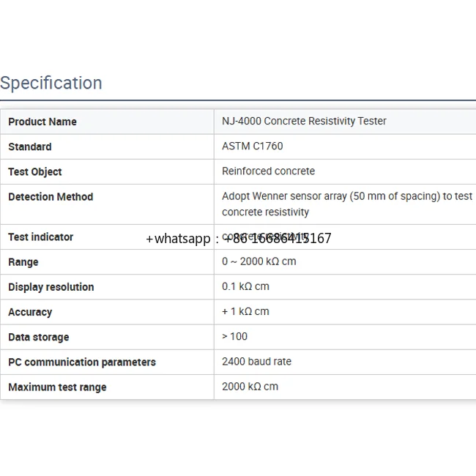The width and height of the screenshot is (476, 476).
Task: Click the + 1 kΩ cm accuracy value
Action: pyautogui.click(x=246, y=311)
